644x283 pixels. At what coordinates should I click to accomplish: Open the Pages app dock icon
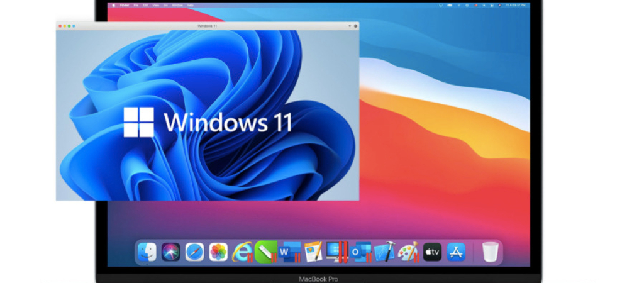click(x=313, y=252)
